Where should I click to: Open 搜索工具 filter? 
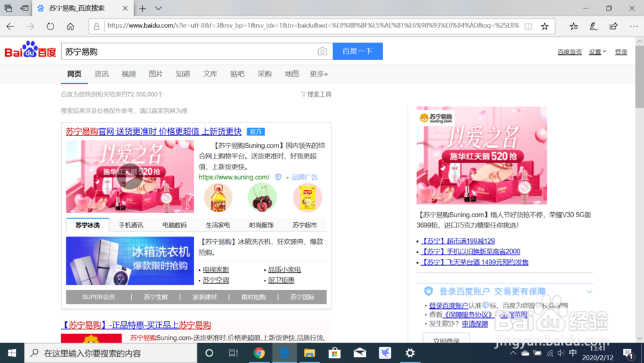[316, 94]
